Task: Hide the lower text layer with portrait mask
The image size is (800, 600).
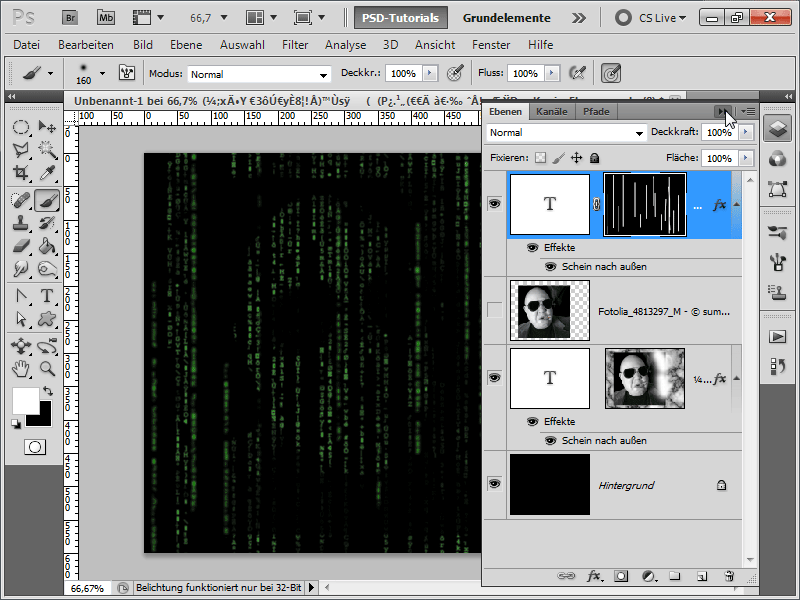Action: click(494, 378)
